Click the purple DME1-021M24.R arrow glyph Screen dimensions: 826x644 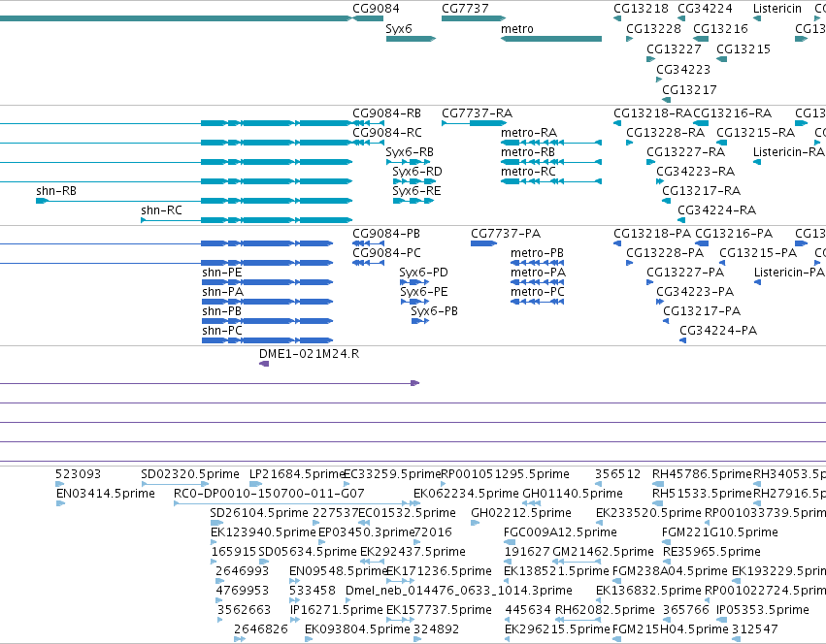(264, 364)
